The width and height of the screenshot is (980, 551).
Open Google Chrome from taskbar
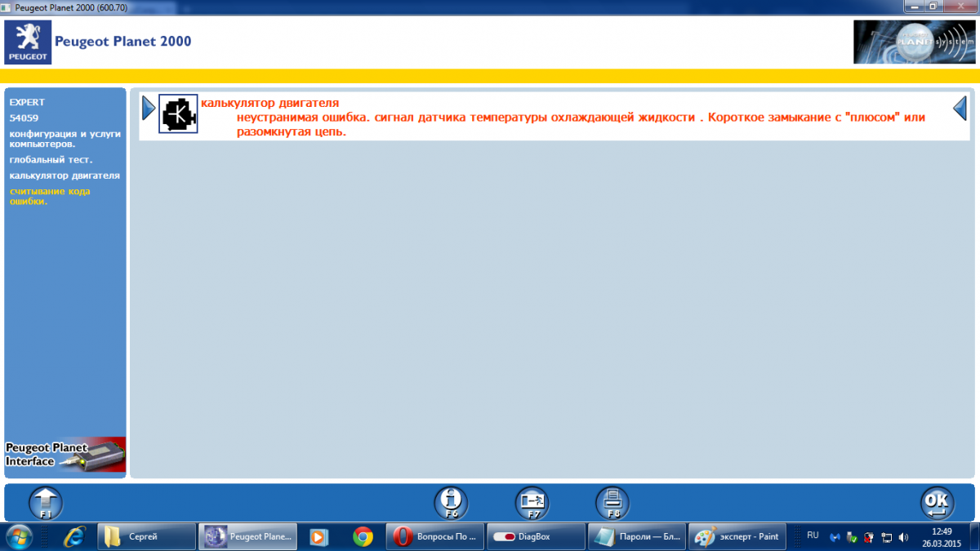[x=363, y=536]
